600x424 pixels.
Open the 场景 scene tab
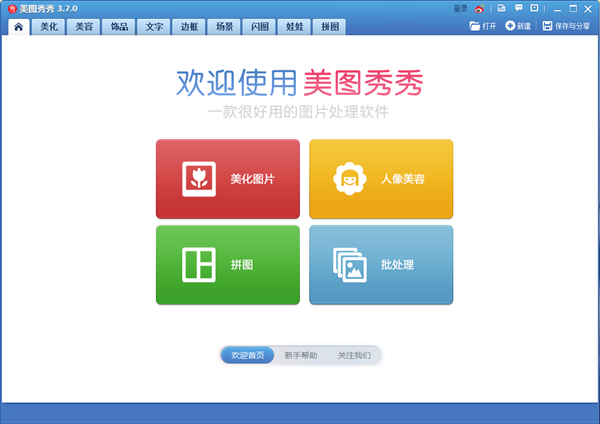coord(225,26)
